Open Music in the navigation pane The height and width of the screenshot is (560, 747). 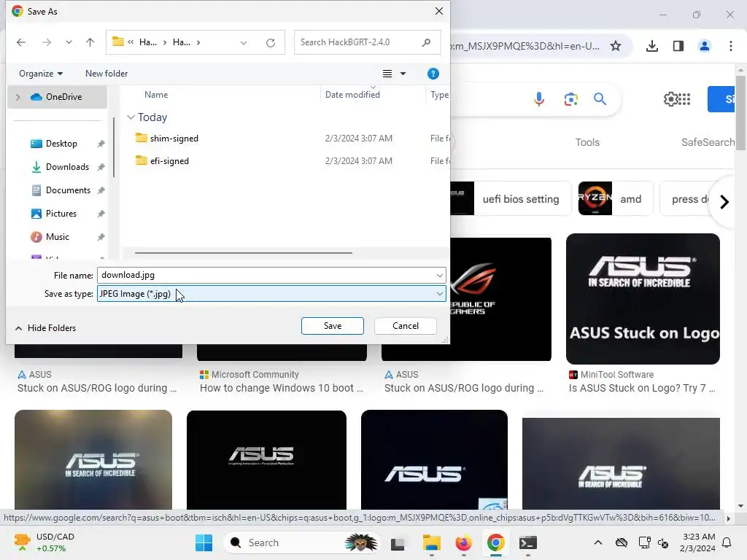[x=57, y=237]
